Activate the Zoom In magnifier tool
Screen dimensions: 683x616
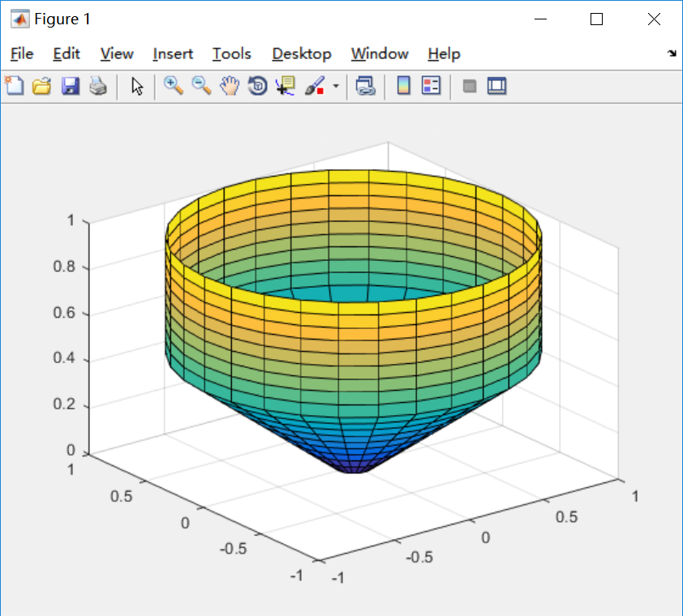click(174, 86)
